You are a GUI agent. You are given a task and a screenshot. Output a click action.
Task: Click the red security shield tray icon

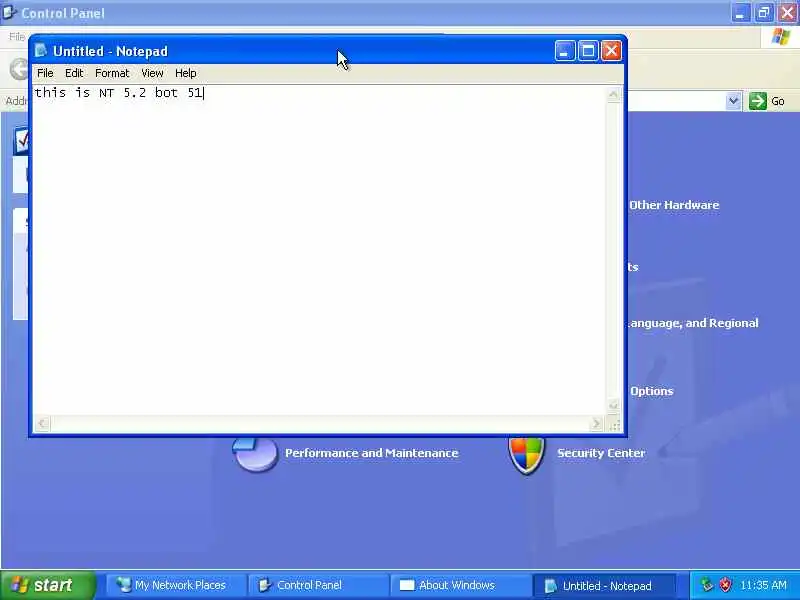pyautogui.click(x=725, y=585)
